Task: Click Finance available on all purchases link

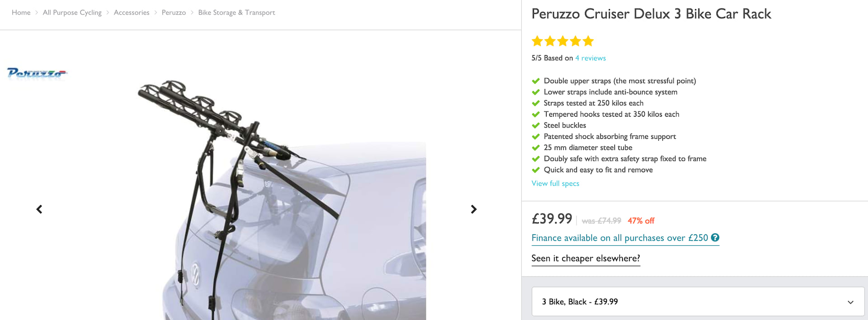Action: tap(619, 238)
